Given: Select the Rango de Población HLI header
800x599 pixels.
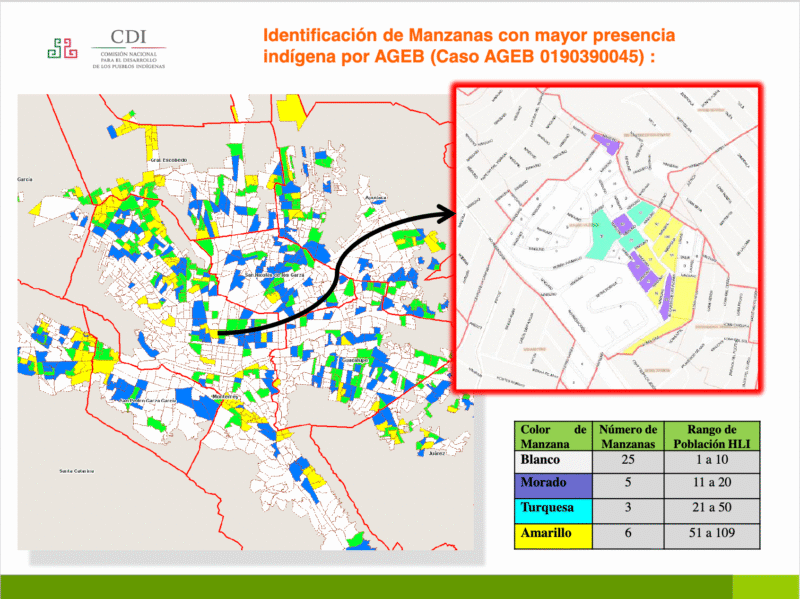Looking at the screenshot, I should tap(712, 432).
